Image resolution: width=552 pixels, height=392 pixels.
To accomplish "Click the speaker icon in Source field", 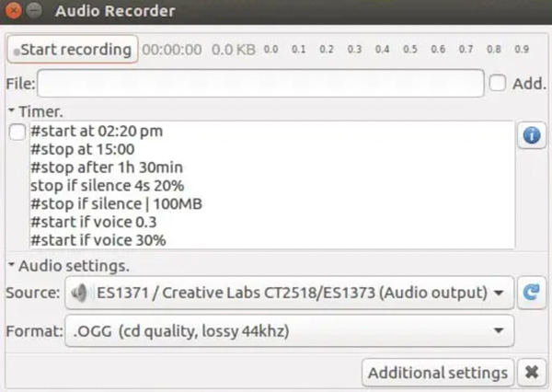I will pos(81,294).
